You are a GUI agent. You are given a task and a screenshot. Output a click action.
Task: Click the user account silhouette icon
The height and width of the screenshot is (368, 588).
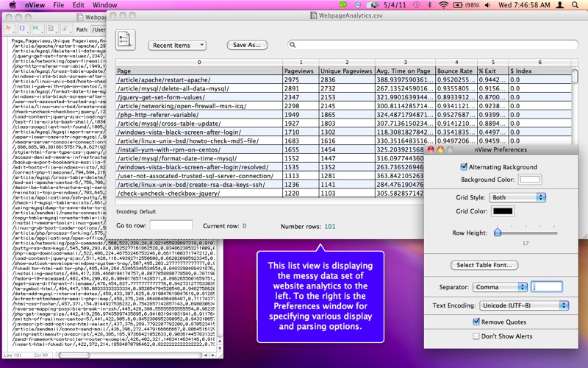tap(559, 5)
